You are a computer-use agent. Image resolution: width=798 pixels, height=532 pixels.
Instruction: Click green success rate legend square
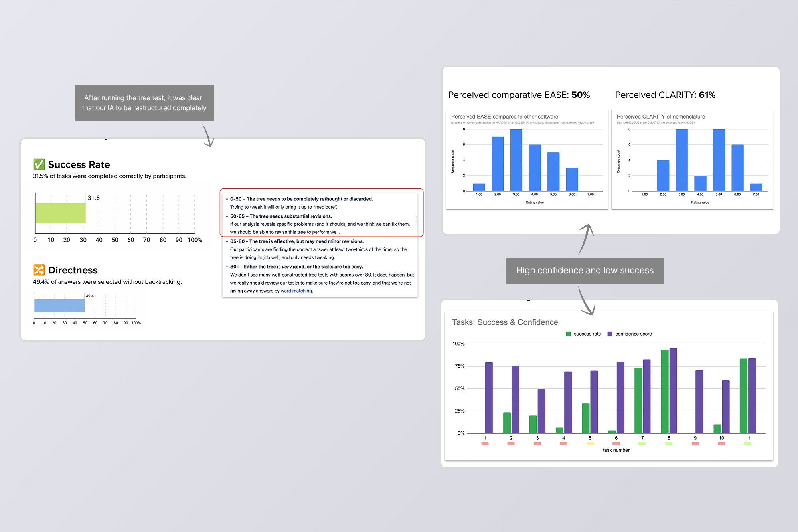(568, 334)
